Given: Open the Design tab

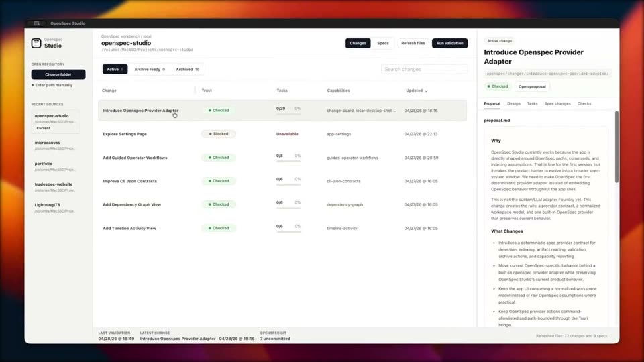Looking at the screenshot, I should coord(513,104).
